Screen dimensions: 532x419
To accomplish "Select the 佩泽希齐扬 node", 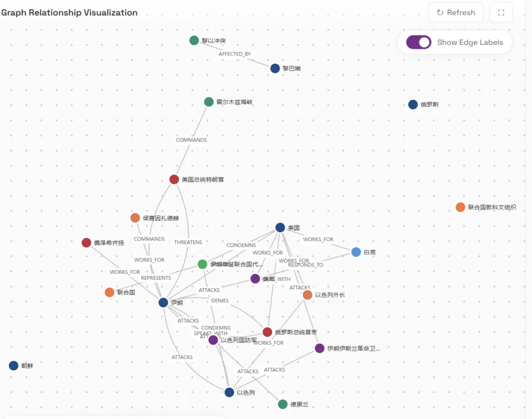I will coord(86,243).
